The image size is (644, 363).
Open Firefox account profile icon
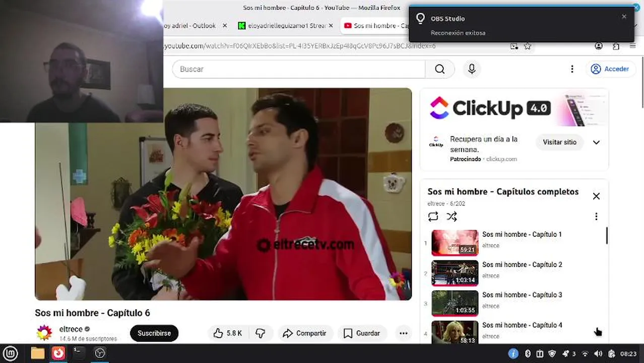(x=599, y=46)
